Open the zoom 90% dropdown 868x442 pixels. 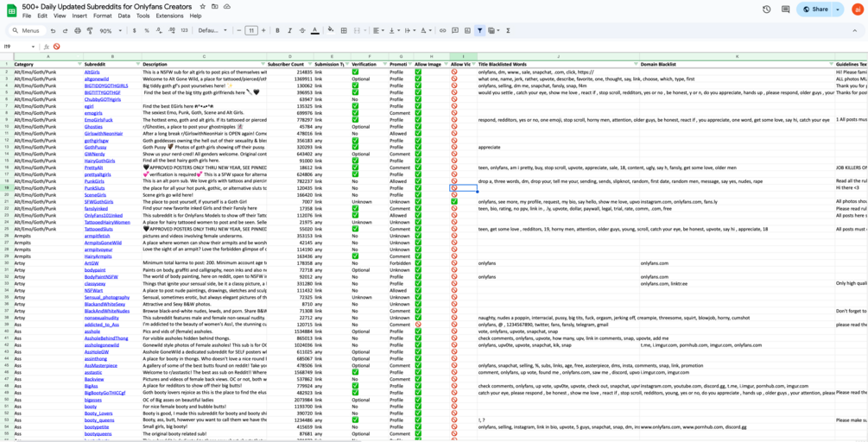[x=111, y=30]
